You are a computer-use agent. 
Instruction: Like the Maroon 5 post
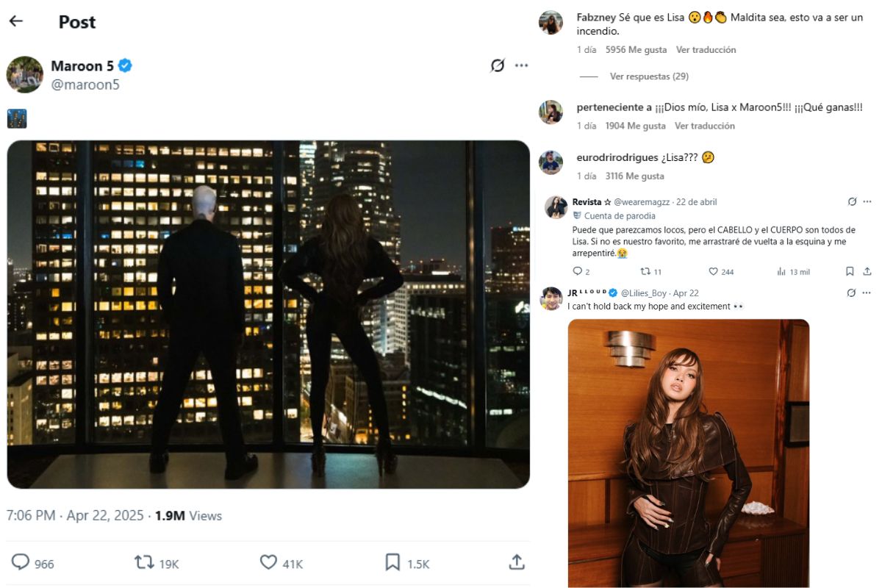point(269,563)
